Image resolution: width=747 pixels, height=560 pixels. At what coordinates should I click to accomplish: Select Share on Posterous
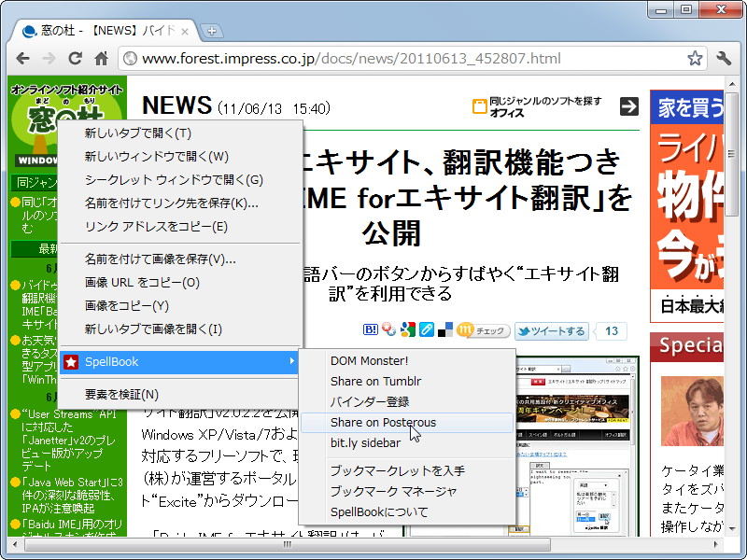[x=407, y=423]
